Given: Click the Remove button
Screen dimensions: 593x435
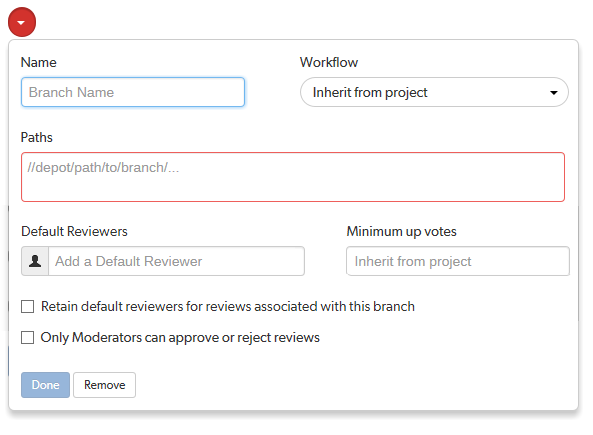Looking at the screenshot, I should pos(104,385).
